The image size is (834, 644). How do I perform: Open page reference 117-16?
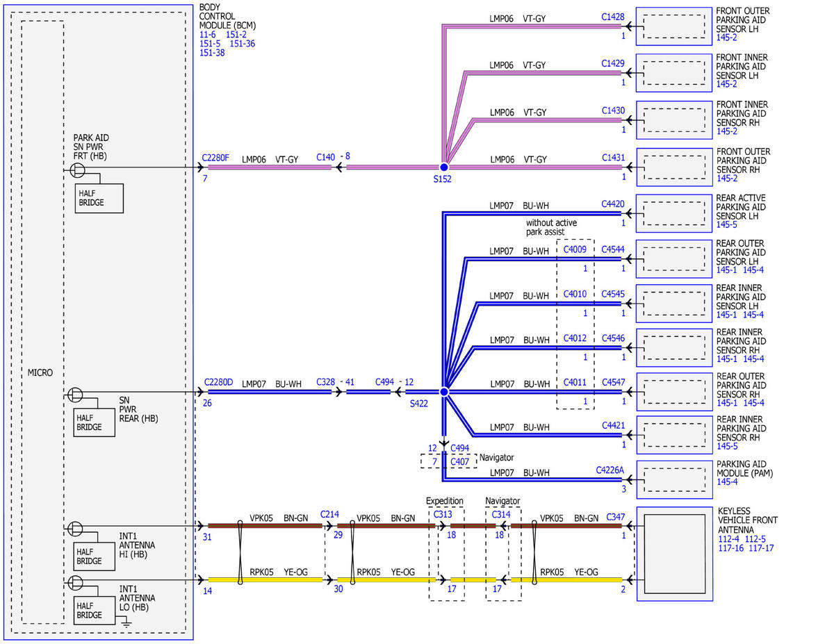coord(731,548)
